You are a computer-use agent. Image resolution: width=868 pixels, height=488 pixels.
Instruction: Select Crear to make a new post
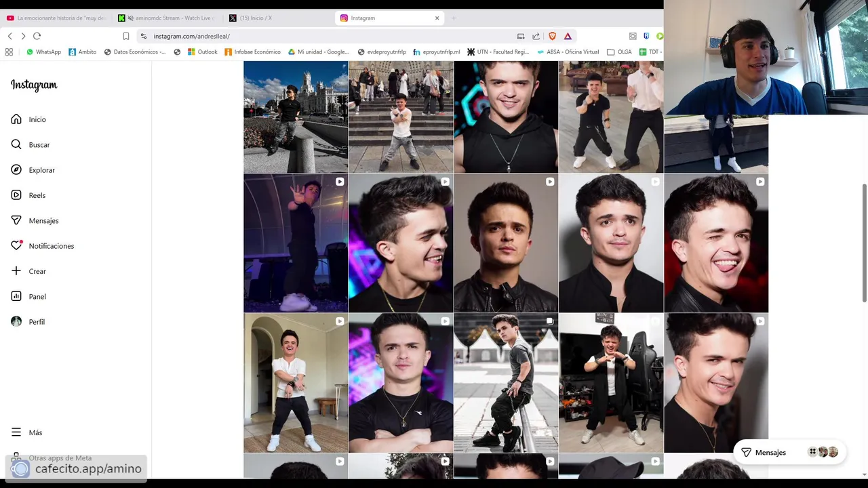(x=28, y=271)
